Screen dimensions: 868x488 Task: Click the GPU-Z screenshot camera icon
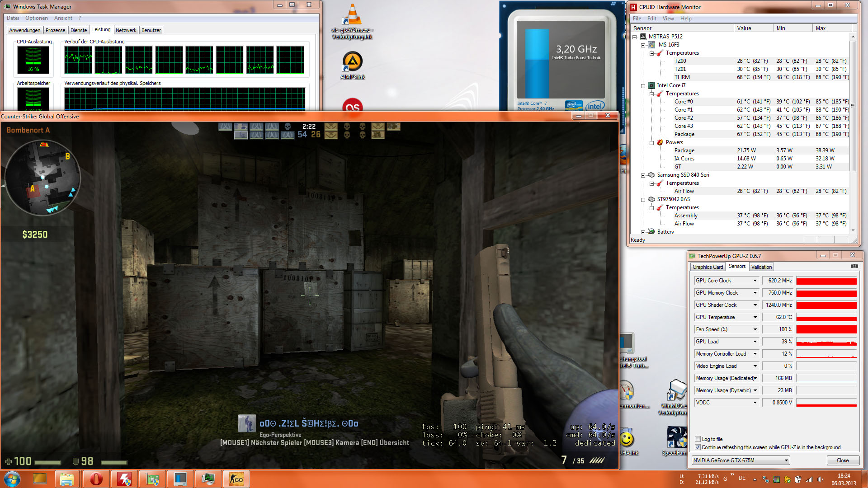854,266
